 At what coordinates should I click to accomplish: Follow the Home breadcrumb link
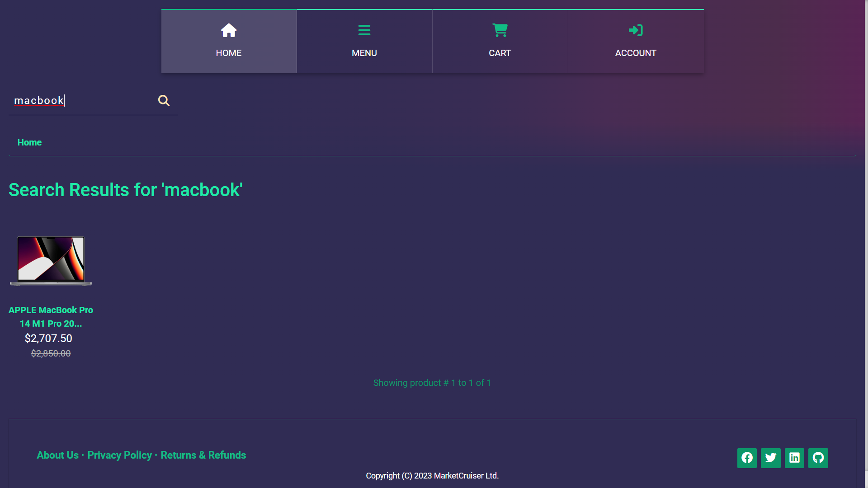click(29, 142)
